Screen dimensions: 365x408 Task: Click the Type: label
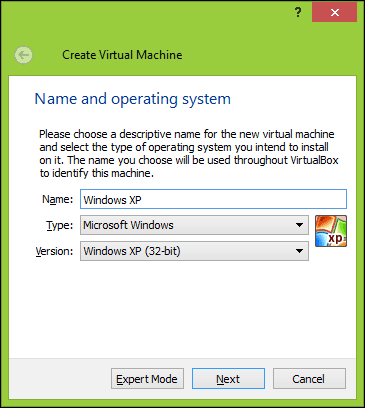[x=59, y=225]
